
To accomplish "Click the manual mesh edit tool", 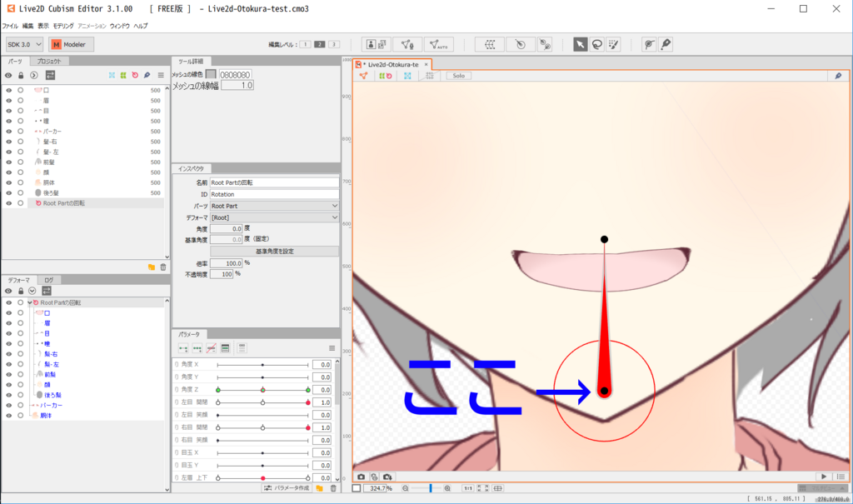I will [x=407, y=45].
